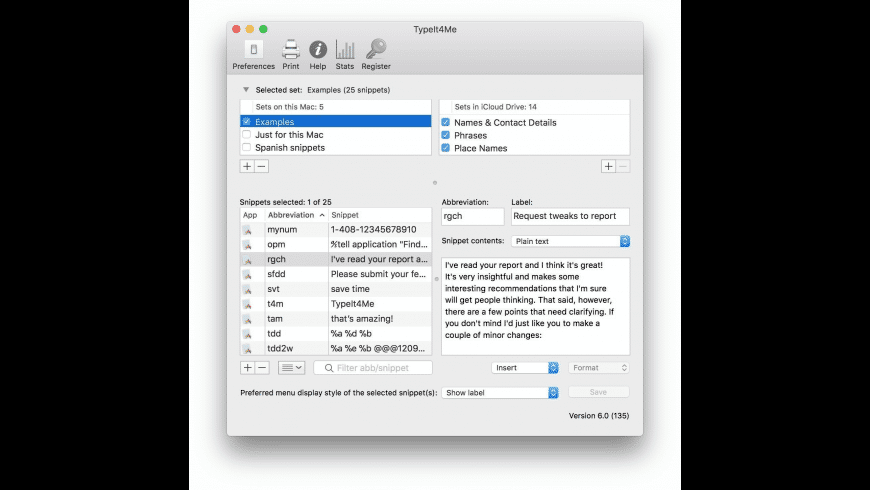Click the splitter dot beside the snippet list

[x=437, y=279]
